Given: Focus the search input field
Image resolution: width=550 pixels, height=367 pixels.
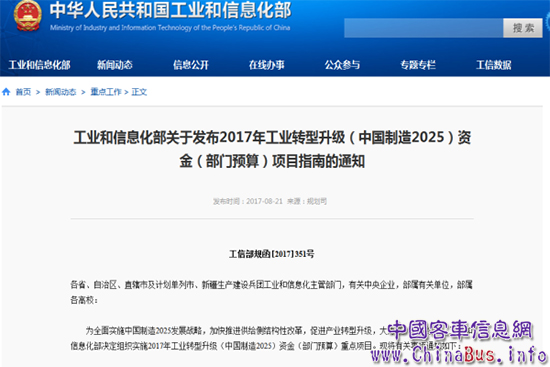Looking at the screenshot, I should click(423, 28).
